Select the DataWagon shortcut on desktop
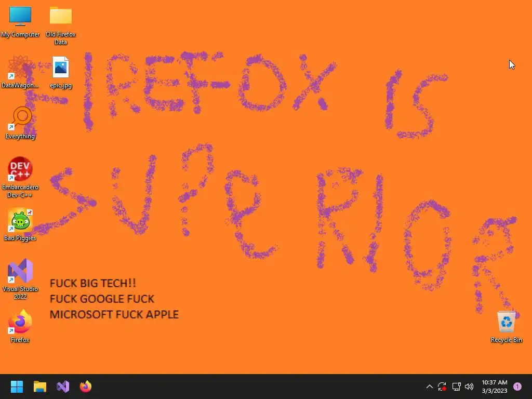This screenshot has width=532, height=399. click(x=20, y=72)
